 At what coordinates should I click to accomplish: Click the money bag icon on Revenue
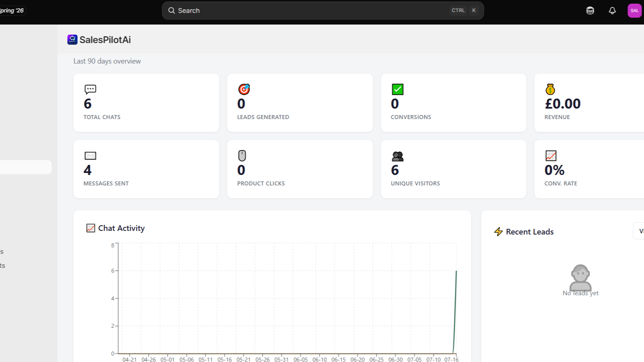pyautogui.click(x=550, y=89)
